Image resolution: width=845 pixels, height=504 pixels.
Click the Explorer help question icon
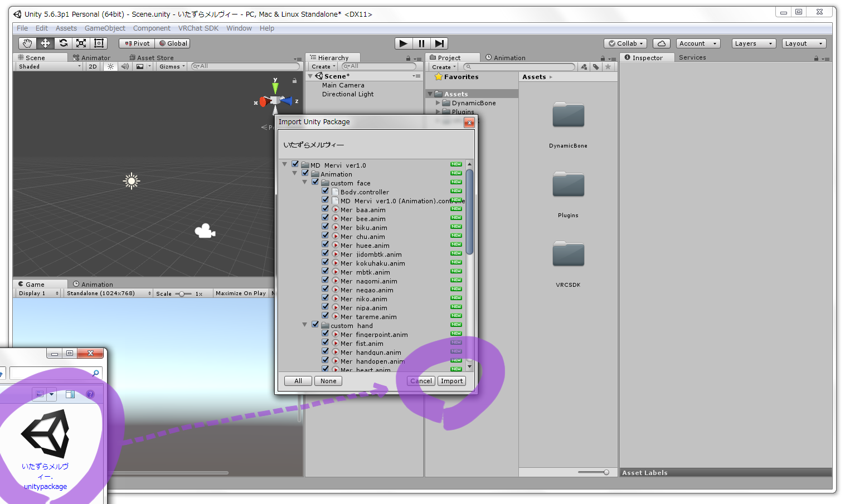click(x=90, y=394)
